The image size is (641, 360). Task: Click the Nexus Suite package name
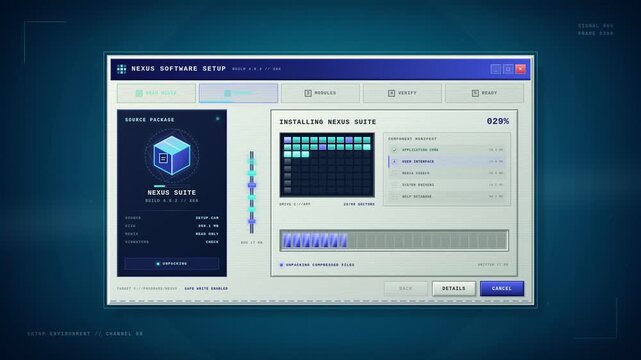(x=172, y=192)
